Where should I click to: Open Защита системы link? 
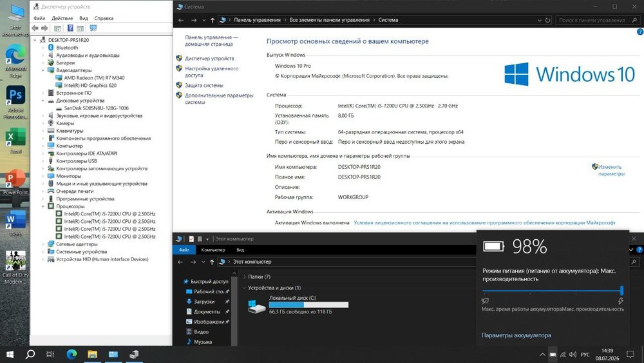(204, 85)
